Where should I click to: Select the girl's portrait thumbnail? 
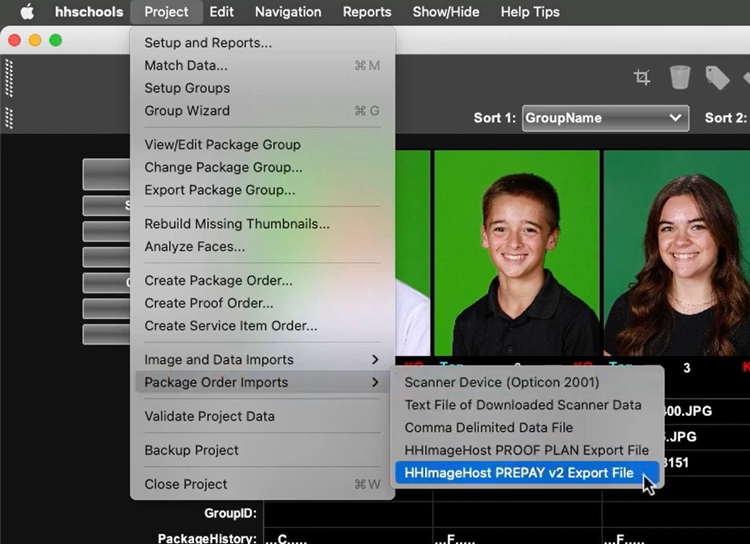(677, 253)
